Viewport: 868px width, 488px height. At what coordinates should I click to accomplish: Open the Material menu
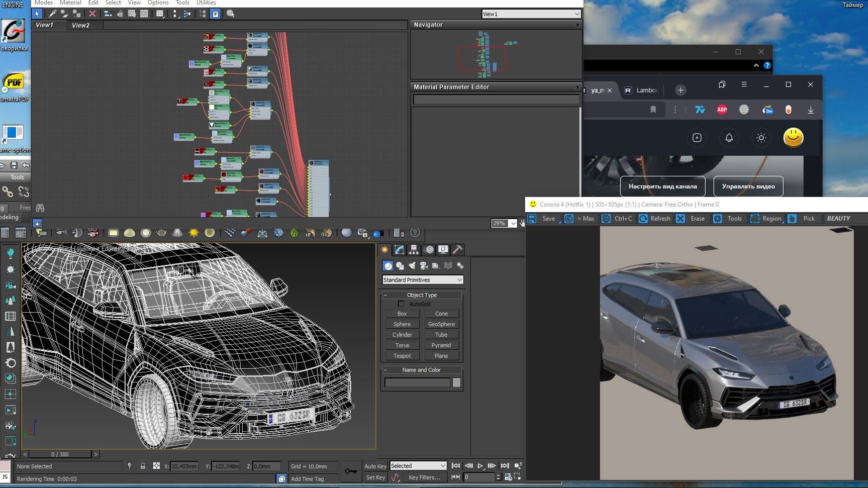(70, 3)
